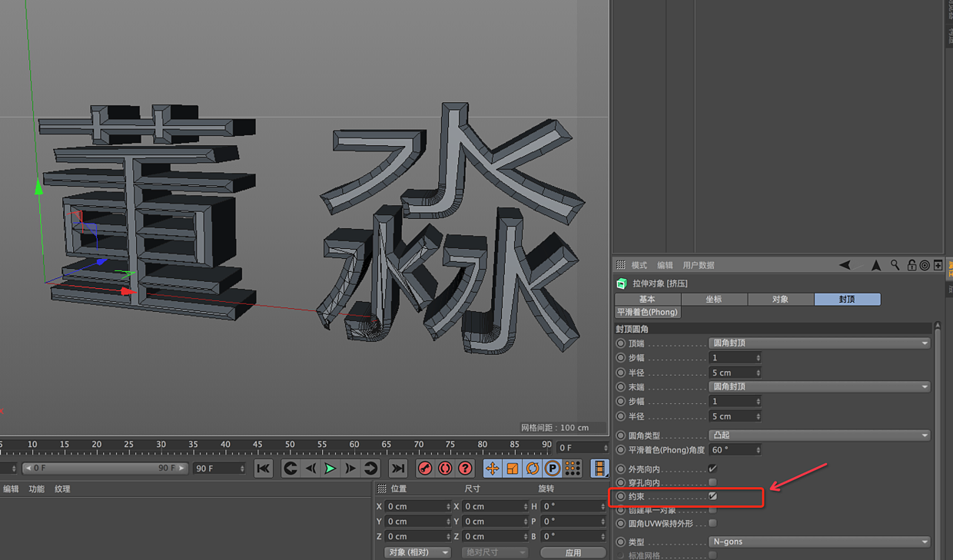
Task: Click attribute manager grip dots icon
Action: pyautogui.click(x=620, y=265)
